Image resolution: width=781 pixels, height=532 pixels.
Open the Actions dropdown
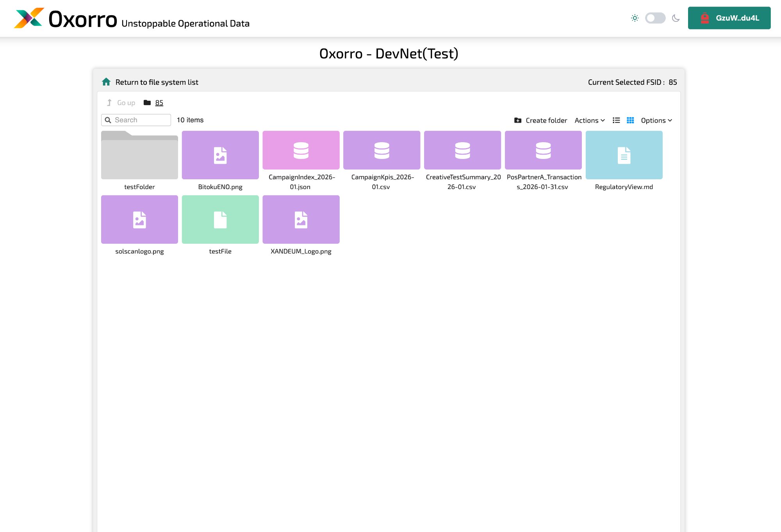[x=589, y=120]
